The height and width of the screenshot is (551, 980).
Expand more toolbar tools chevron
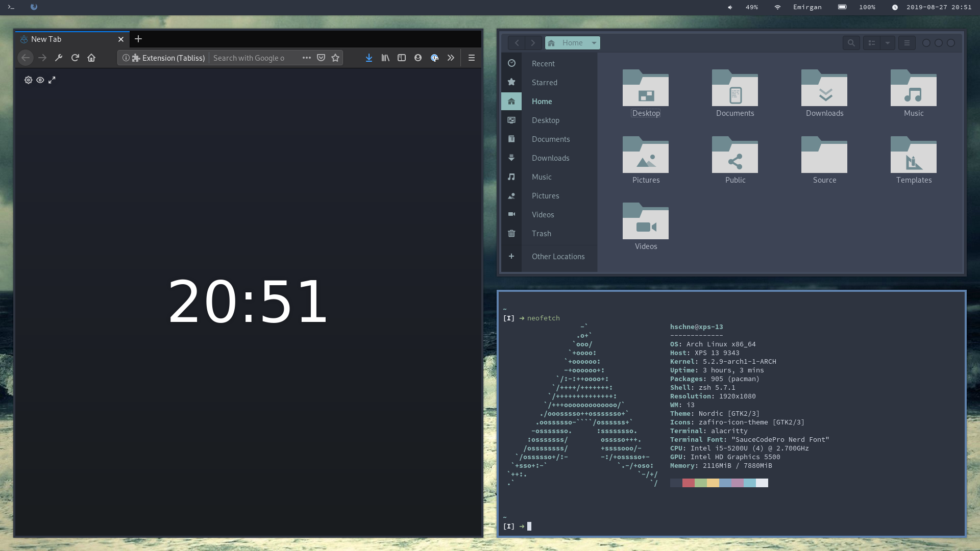tap(451, 58)
